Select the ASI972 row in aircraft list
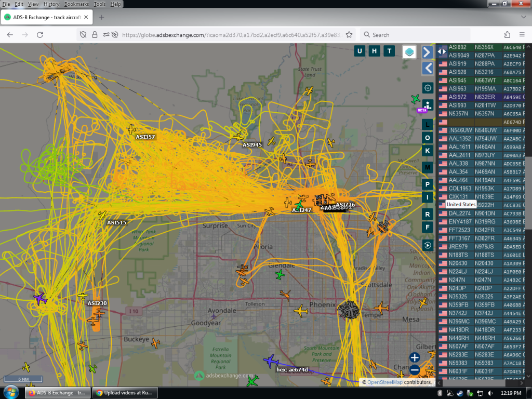This screenshot has height=399, width=532. (482, 97)
